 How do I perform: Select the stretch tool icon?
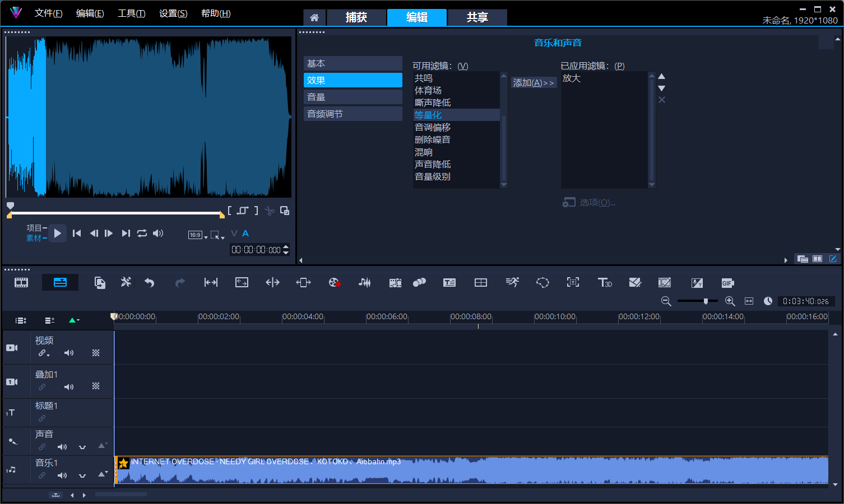click(x=242, y=283)
